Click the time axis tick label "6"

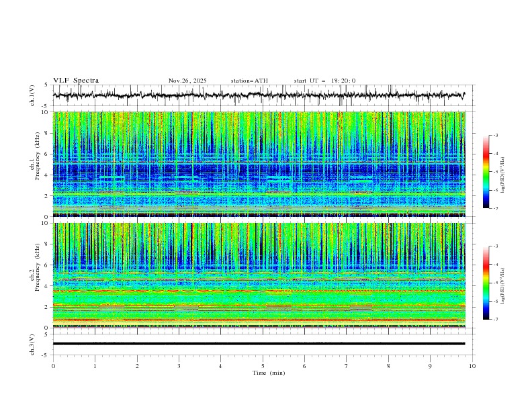coord(304,366)
